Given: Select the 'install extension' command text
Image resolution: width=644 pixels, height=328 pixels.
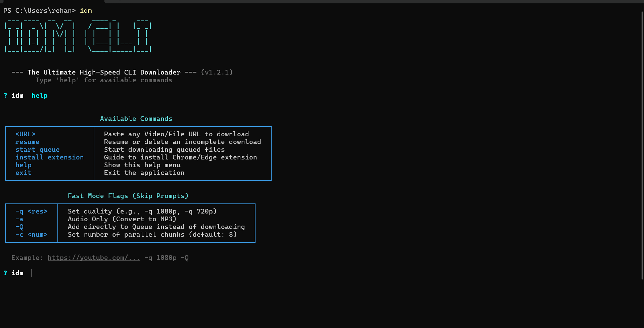Looking at the screenshot, I should [x=49, y=157].
